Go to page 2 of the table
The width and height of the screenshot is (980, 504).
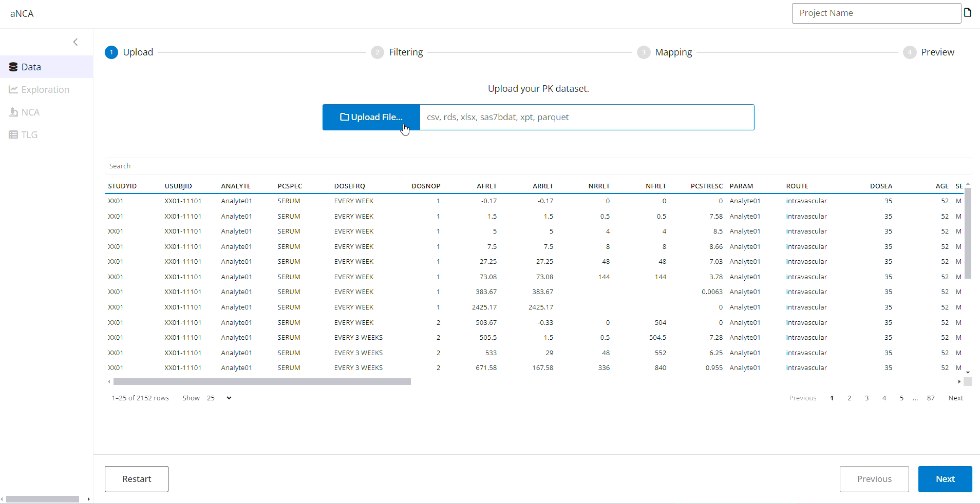click(849, 398)
